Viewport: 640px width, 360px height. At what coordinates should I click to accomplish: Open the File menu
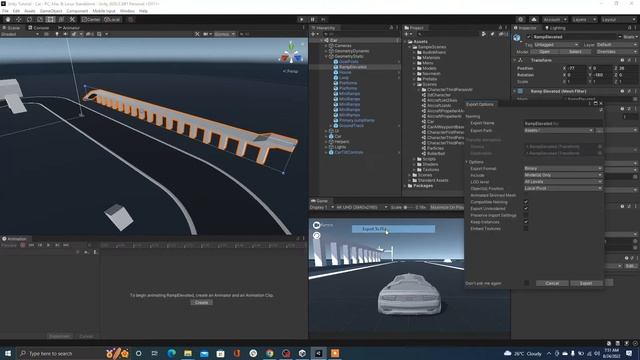click(5, 11)
